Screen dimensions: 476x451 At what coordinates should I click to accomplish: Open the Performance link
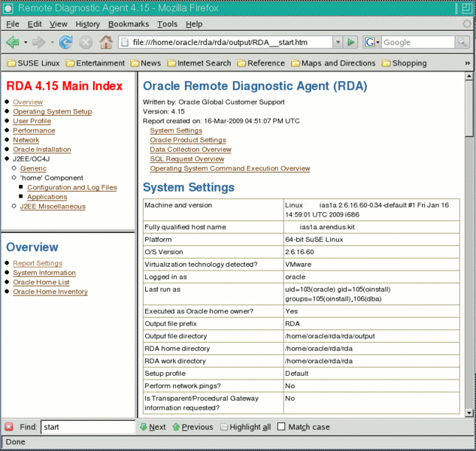[x=34, y=131]
